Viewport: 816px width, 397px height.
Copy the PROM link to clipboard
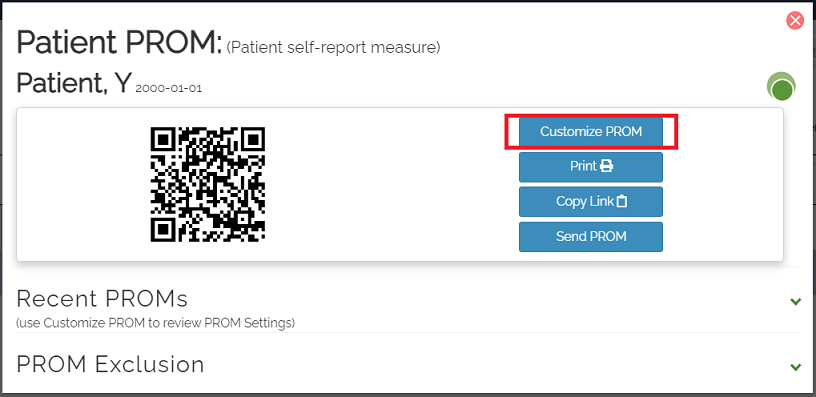[x=591, y=201]
